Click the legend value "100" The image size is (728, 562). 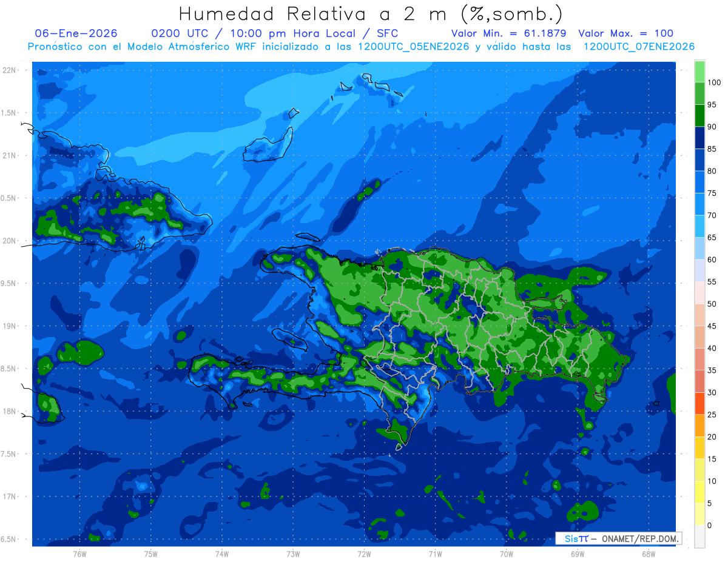[x=714, y=83]
